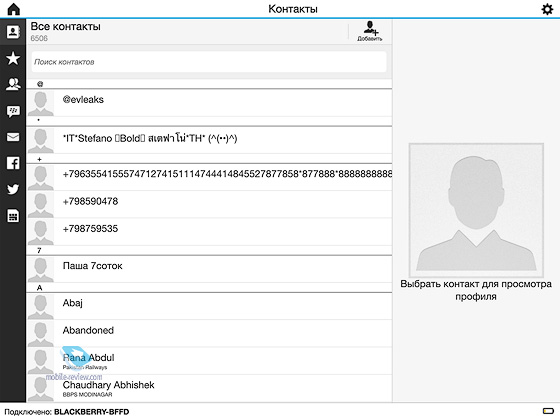Select the Rana Abdul contact
This screenshot has height=420, width=560.
[x=209, y=361]
